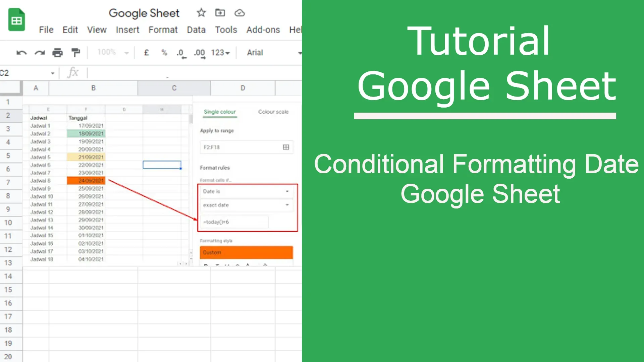This screenshot has height=362, width=644.
Task: Open the Add-ons menu
Action: pyautogui.click(x=263, y=30)
